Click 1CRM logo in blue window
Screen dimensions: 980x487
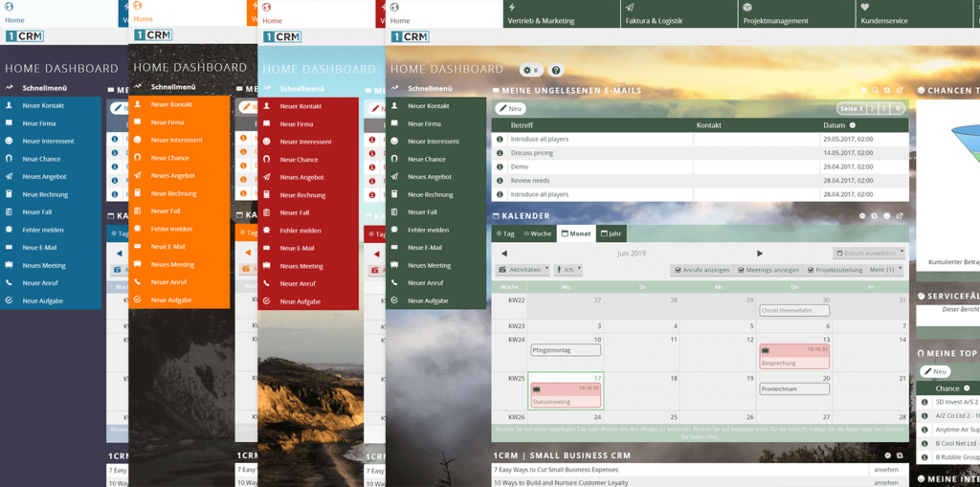click(24, 36)
